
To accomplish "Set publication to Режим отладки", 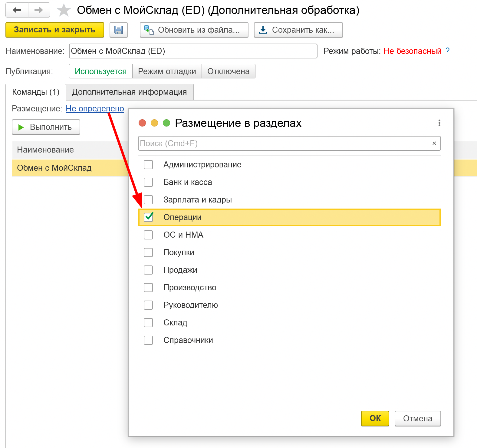I will 167,71.
